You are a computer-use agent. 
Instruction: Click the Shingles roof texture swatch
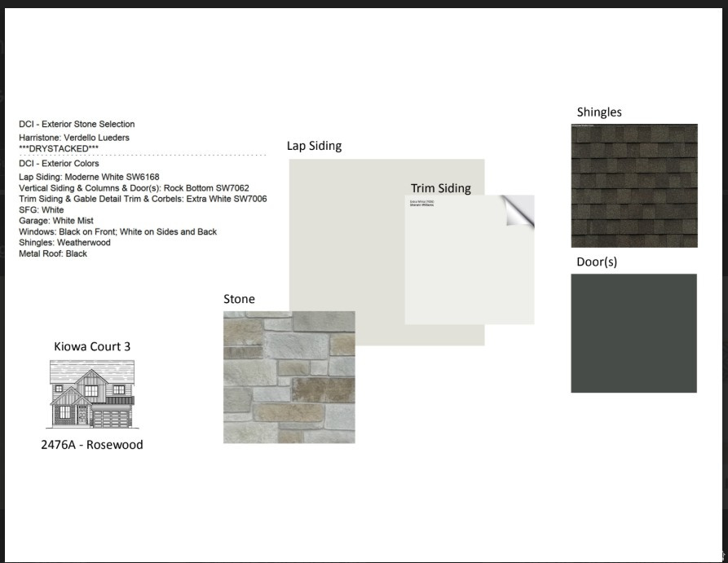[634, 185]
